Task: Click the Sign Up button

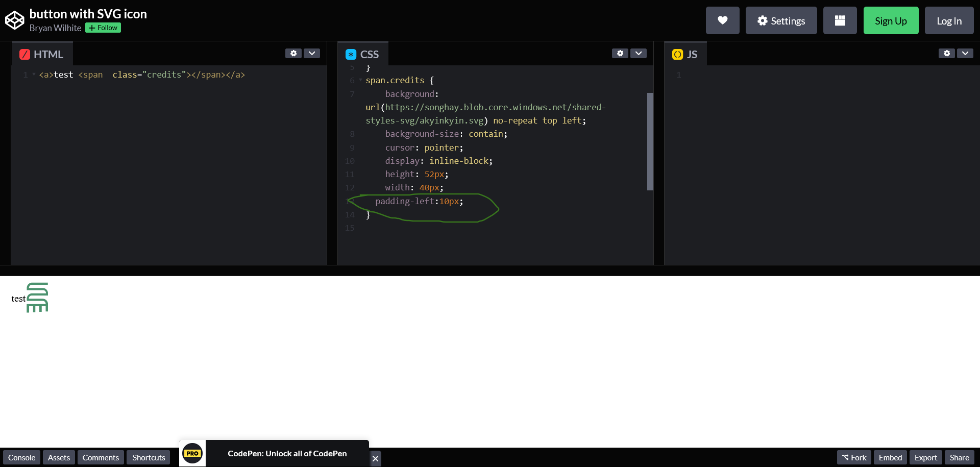Action: [891, 20]
